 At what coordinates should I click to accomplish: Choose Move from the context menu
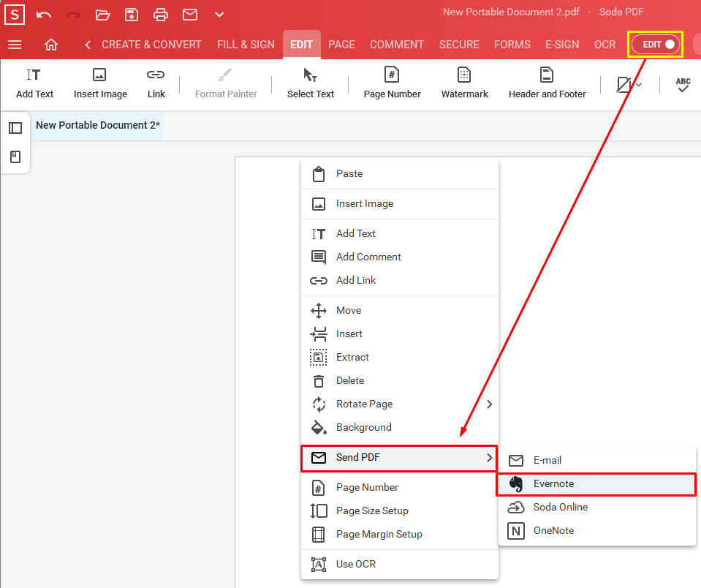point(400,310)
